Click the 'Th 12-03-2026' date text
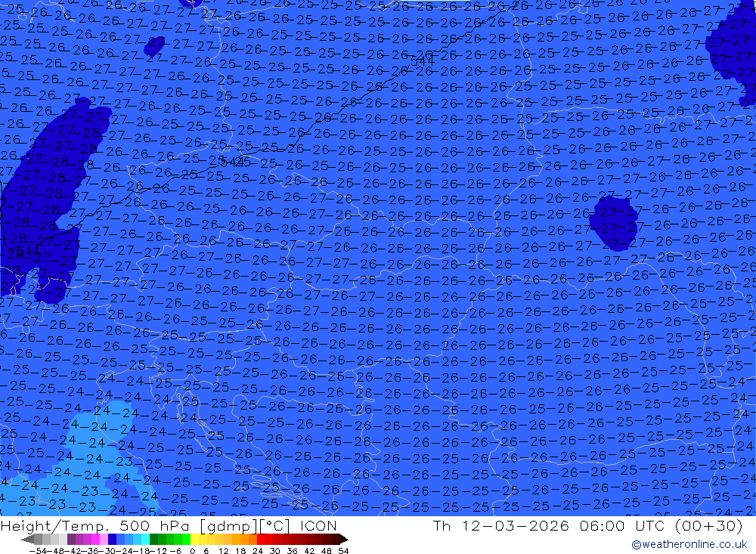The height and width of the screenshot is (554, 756). 501,525
